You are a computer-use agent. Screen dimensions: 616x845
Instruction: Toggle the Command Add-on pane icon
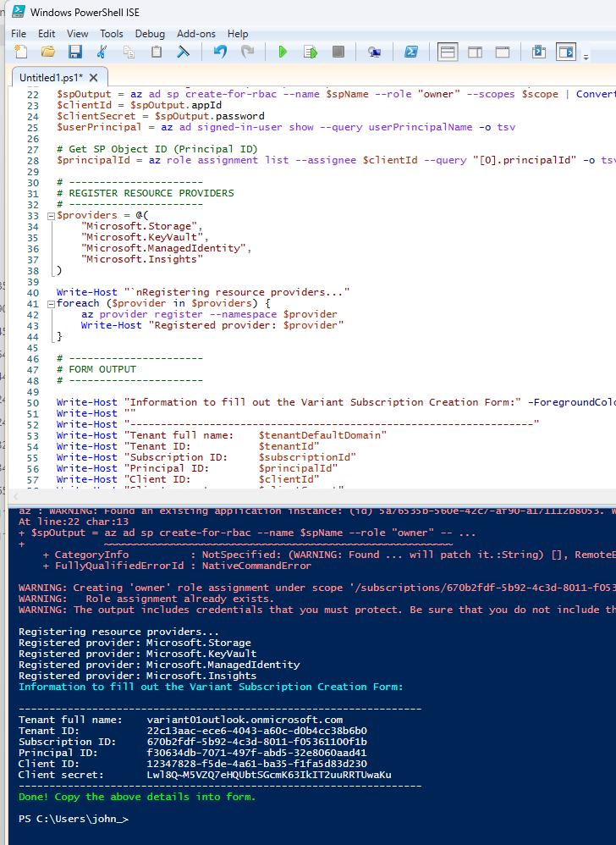tap(566, 52)
